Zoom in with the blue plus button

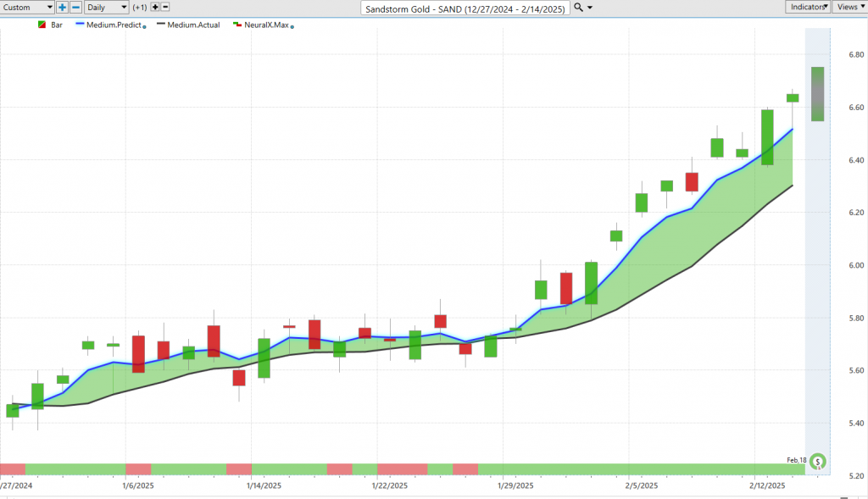tap(62, 7)
